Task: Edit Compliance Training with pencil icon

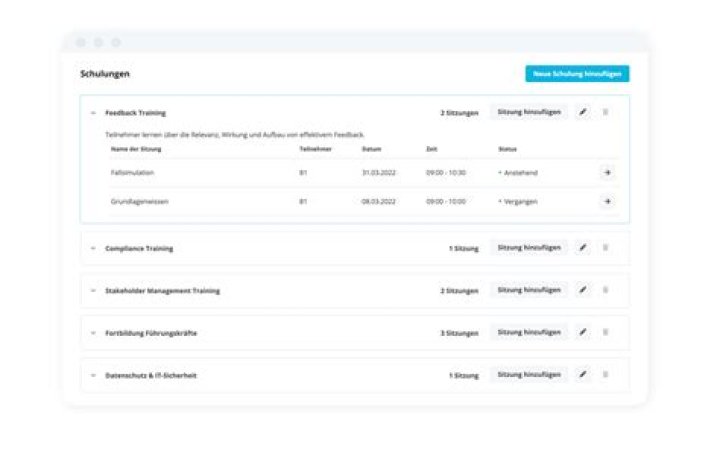Action: [583, 247]
